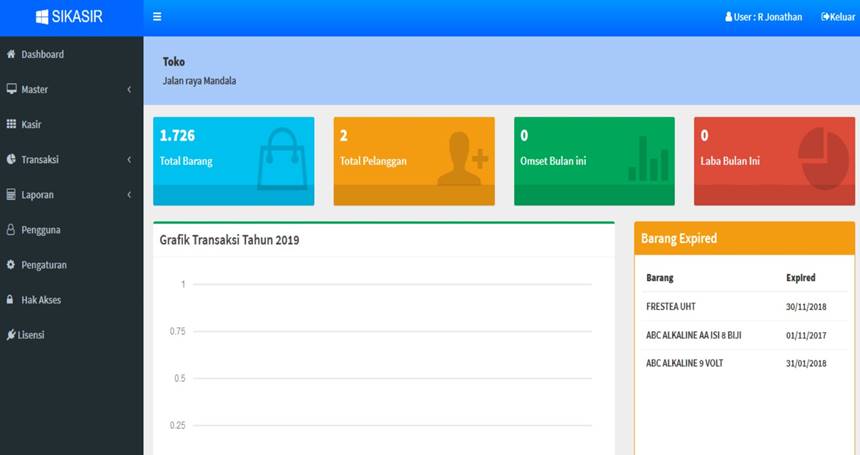Click the Kasir grid icon
The width and height of the screenshot is (860, 455).
tap(11, 124)
